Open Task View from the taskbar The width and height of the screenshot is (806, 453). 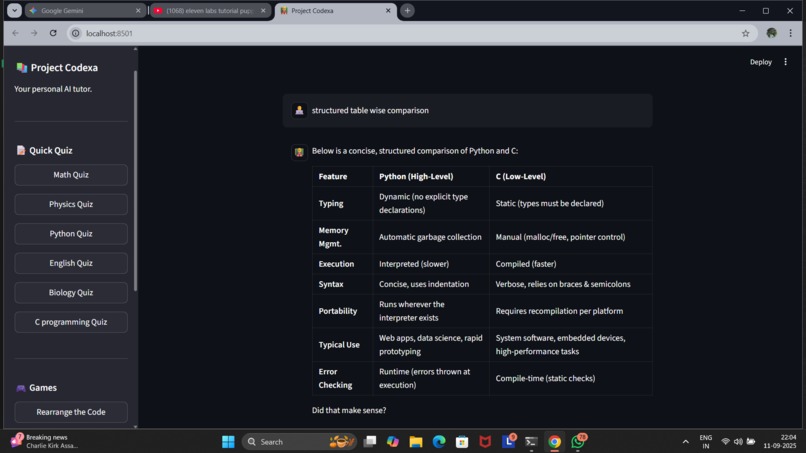click(x=370, y=442)
